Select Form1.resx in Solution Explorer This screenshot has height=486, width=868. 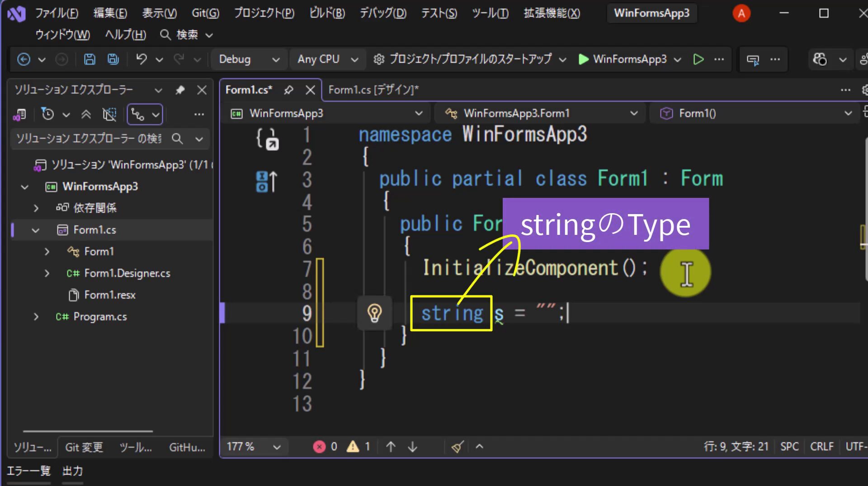(110, 295)
